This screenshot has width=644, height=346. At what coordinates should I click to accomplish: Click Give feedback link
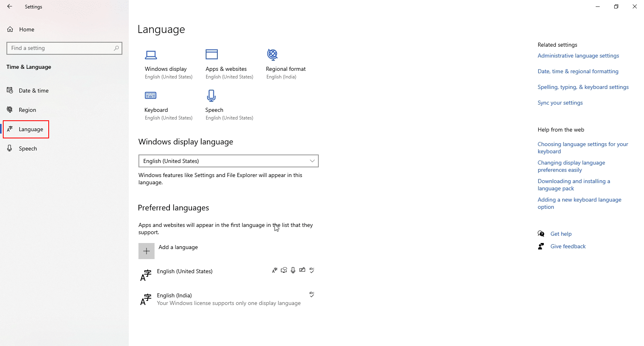coord(568,247)
